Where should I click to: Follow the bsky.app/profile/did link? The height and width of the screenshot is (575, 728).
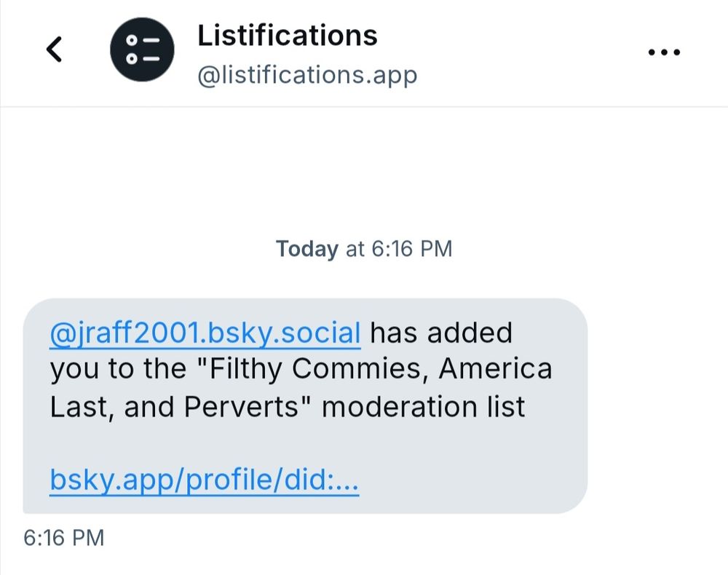[x=205, y=480]
